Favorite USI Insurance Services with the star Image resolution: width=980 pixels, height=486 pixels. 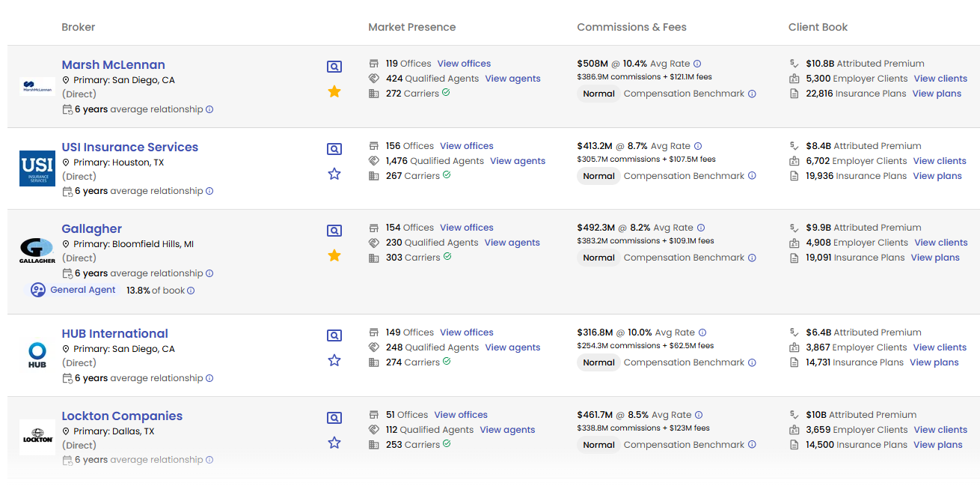coord(334,174)
